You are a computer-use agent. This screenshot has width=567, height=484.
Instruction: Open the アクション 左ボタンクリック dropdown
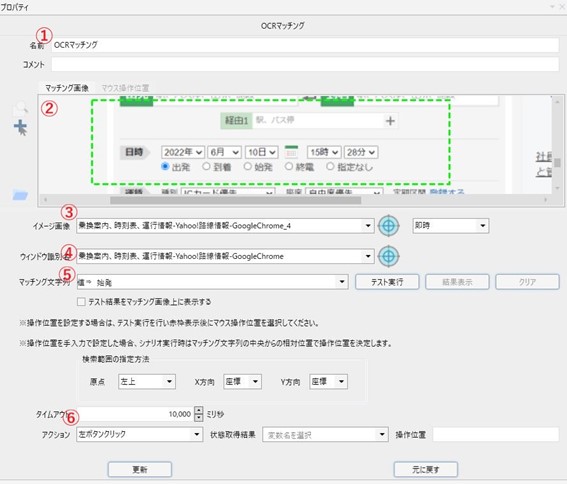[196, 434]
